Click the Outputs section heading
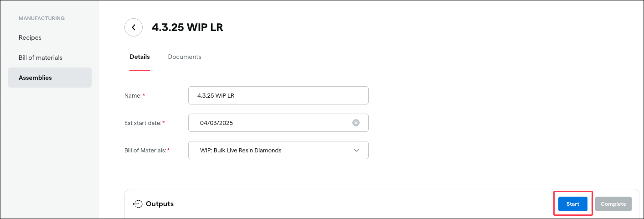Image resolution: width=644 pixels, height=219 pixels. 160,204
